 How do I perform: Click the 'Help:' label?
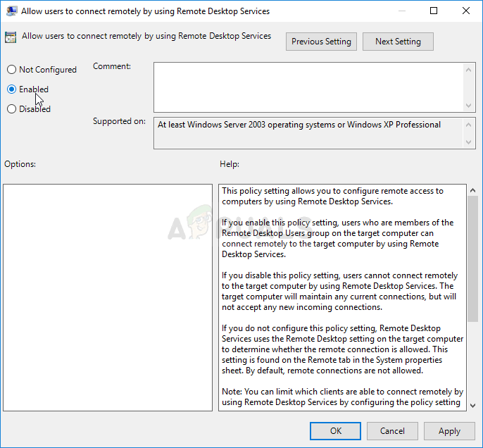(230, 164)
